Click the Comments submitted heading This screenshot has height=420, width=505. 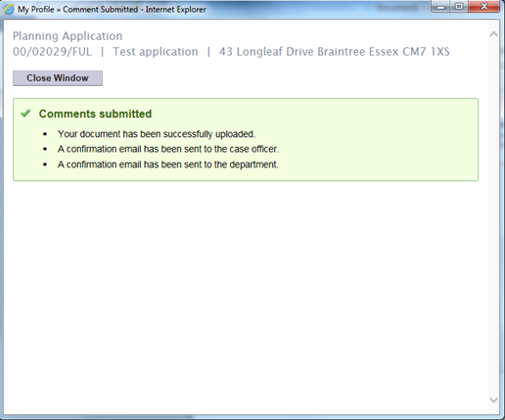(95, 114)
